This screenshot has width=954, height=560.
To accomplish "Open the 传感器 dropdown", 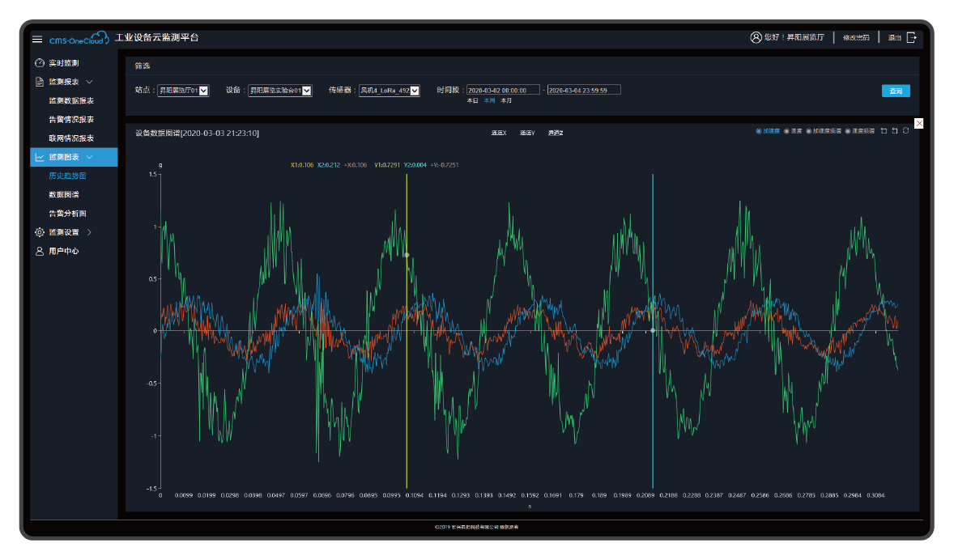I will tap(390, 91).
